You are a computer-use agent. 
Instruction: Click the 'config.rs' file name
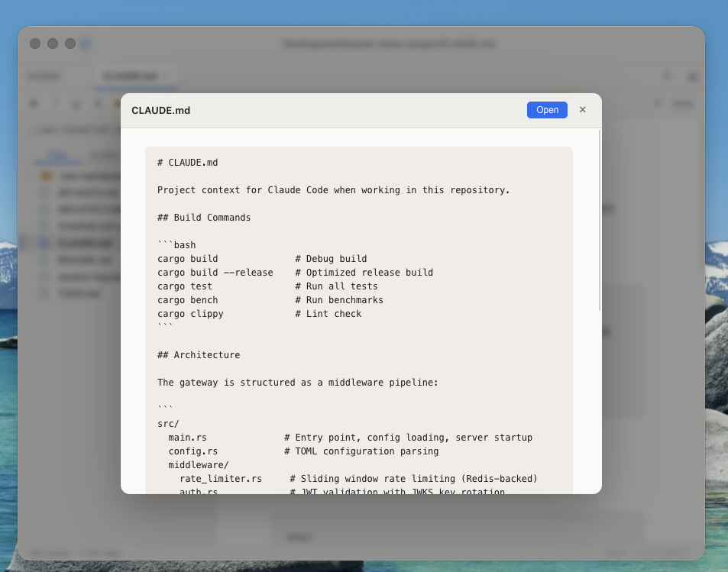(193, 451)
